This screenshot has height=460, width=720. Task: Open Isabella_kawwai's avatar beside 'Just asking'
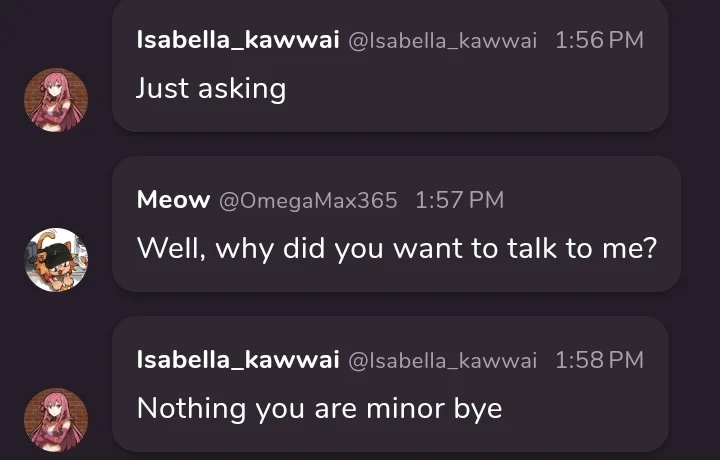tap(56, 100)
